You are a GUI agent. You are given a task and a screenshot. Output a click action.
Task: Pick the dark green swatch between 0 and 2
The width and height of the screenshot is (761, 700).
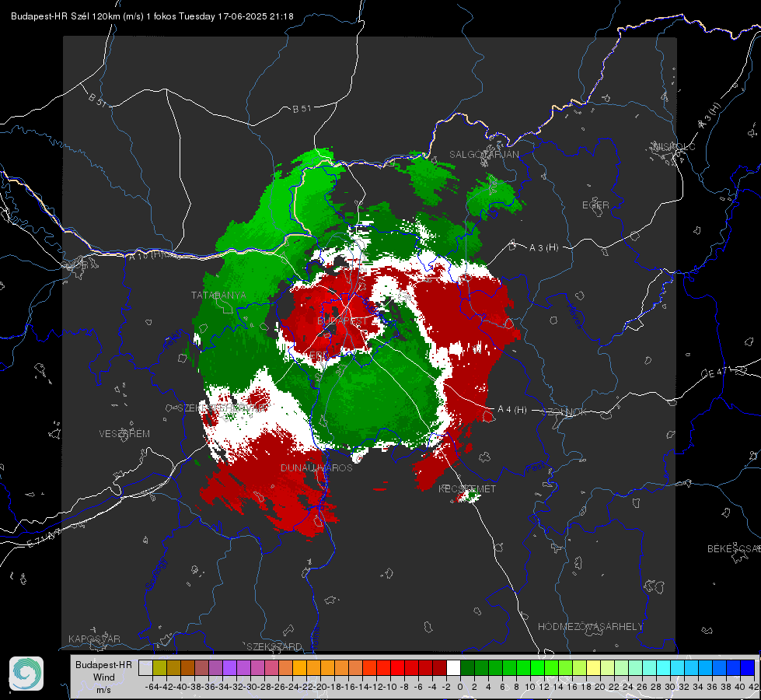(467, 667)
